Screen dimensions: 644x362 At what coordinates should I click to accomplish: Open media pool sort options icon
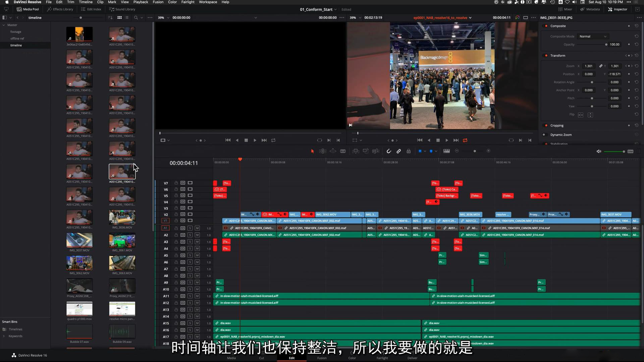110,18
